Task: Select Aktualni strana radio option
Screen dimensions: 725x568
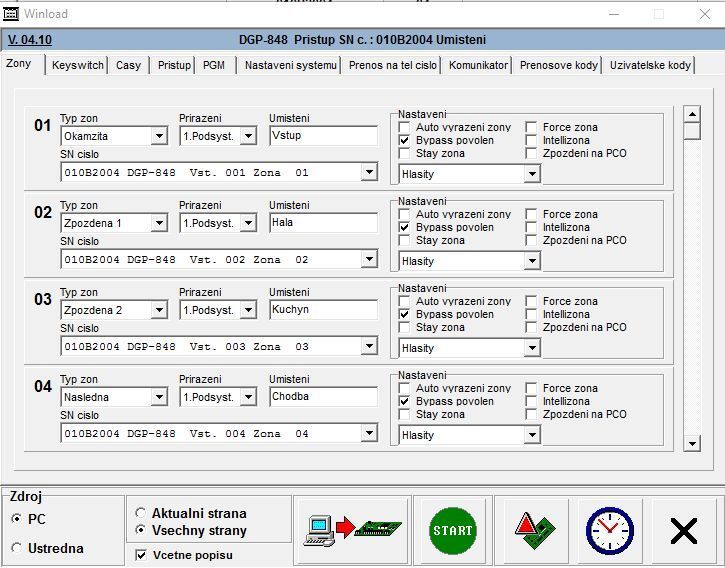Action: pyautogui.click(x=141, y=513)
